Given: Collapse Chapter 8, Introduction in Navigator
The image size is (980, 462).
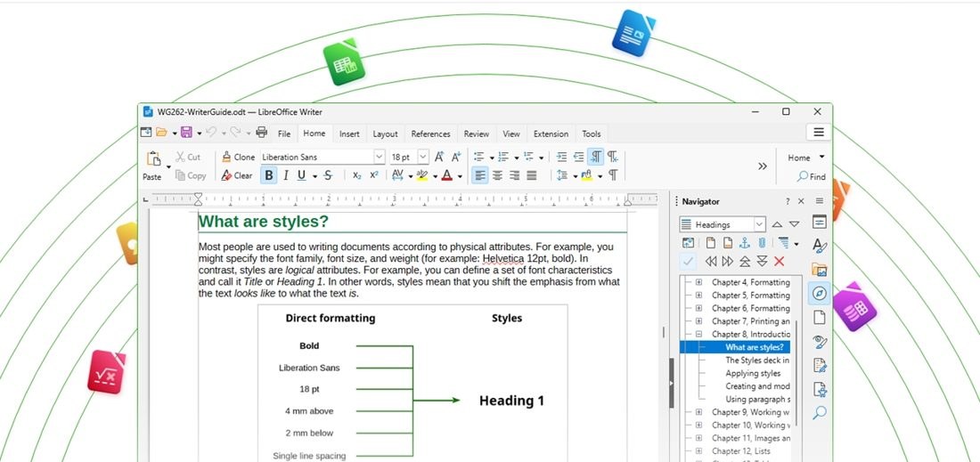Looking at the screenshot, I should [x=698, y=334].
